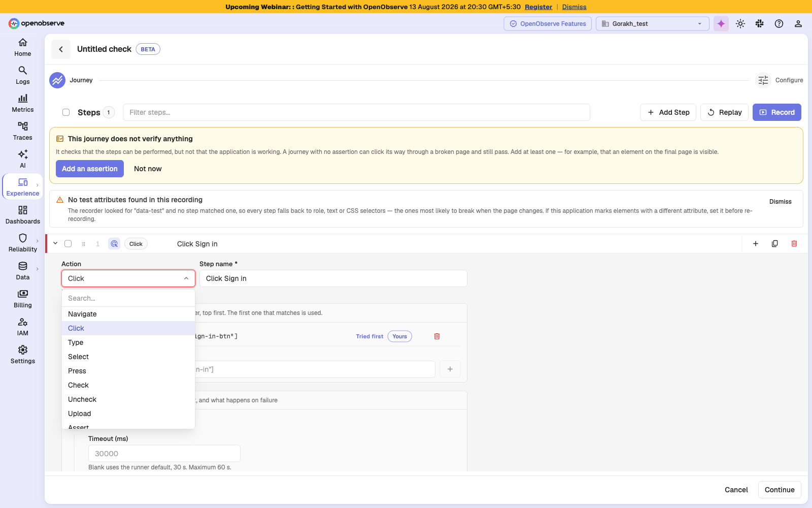Image resolution: width=812 pixels, height=508 pixels.
Task: Open the webinar Register link
Action: tap(538, 7)
